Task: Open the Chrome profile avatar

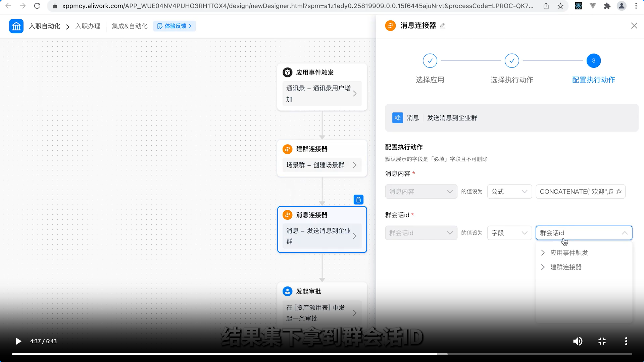Action: coord(622,6)
